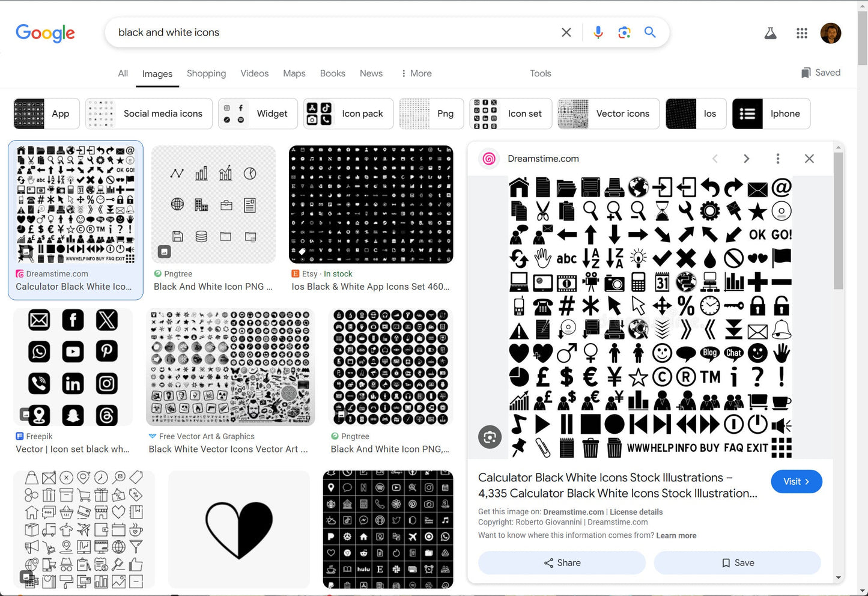The image size is (868, 596).
Task: Click the search query input field
Action: click(336, 32)
